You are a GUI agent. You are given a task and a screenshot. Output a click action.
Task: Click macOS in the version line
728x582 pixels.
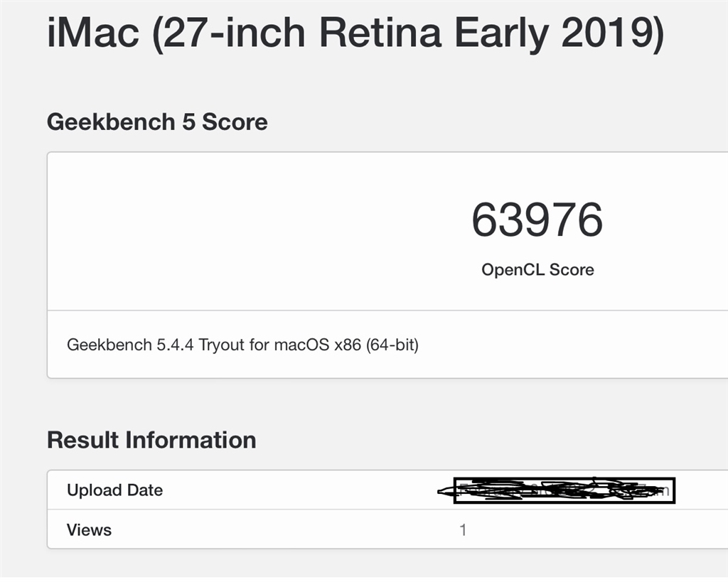[x=301, y=345]
